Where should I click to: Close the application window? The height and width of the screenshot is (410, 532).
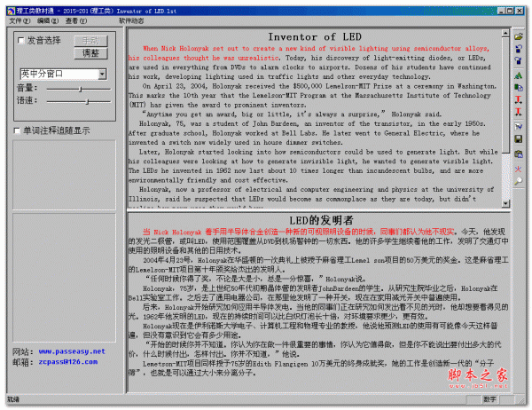pyautogui.click(x=520, y=11)
